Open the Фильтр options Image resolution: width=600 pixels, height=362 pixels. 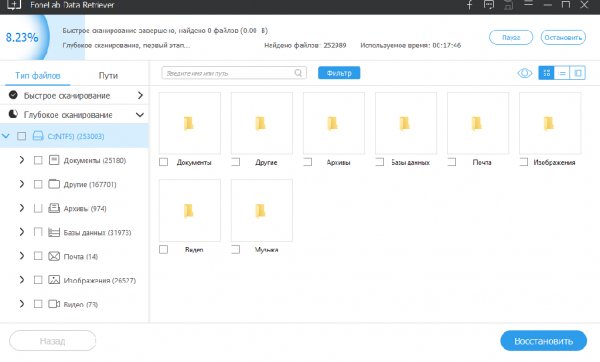pos(339,73)
